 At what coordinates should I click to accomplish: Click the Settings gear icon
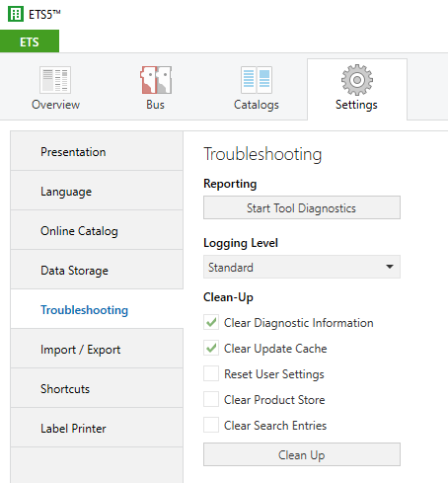(357, 80)
